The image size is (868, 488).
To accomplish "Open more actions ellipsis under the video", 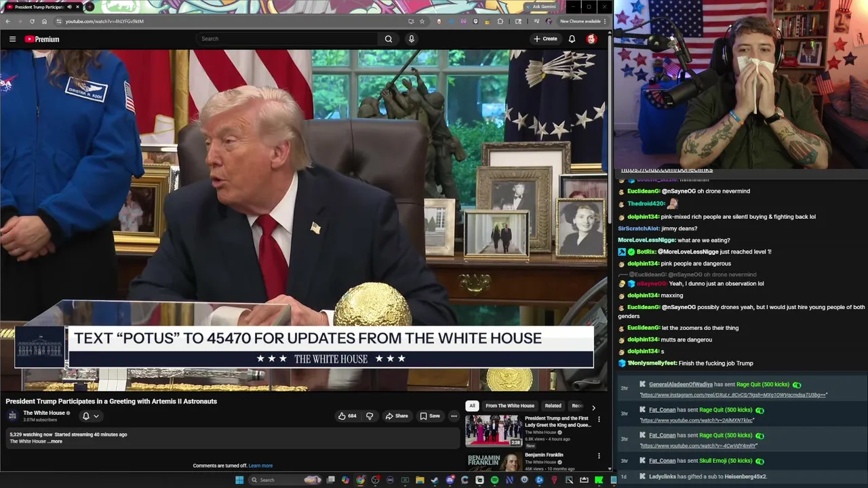I will [x=454, y=416].
